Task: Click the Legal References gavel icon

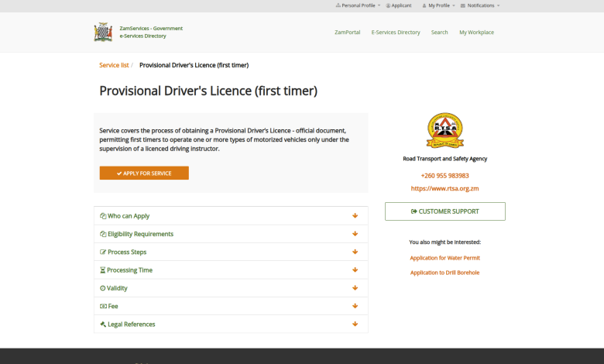Action: 103,325
